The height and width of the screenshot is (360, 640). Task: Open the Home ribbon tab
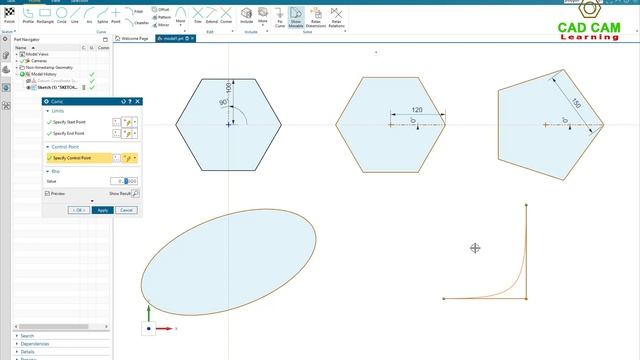(34, 1)
